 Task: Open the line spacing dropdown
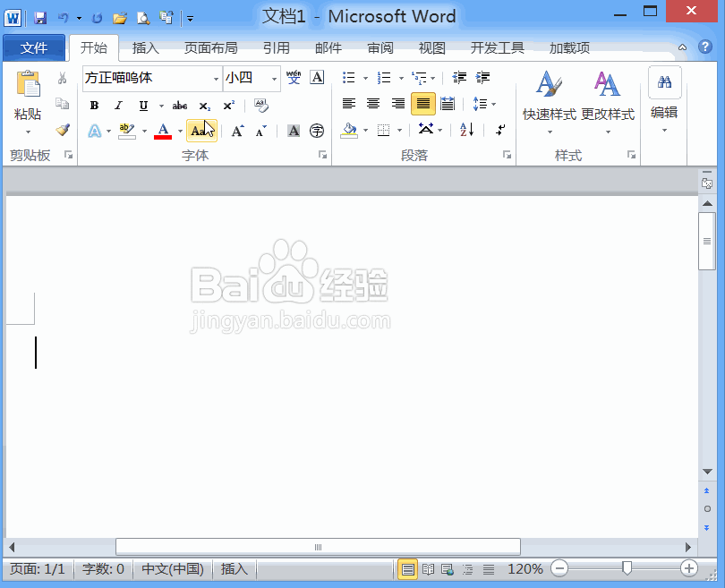click(x=484, y=104)
